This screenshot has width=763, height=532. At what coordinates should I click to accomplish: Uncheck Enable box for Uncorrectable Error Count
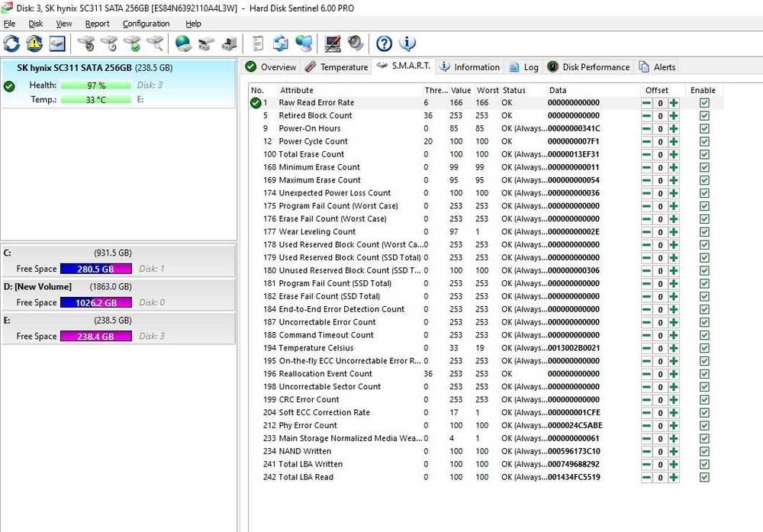704,322
